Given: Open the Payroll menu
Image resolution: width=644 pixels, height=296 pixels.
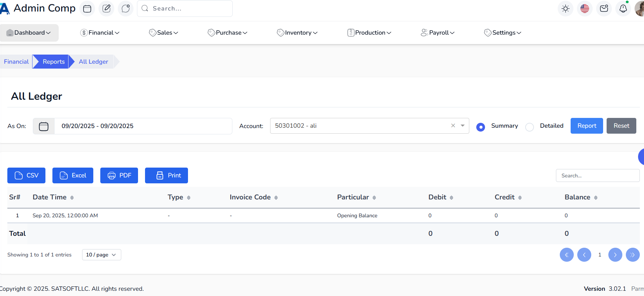Looking at the screenshot, I should (x=438, y=33).
